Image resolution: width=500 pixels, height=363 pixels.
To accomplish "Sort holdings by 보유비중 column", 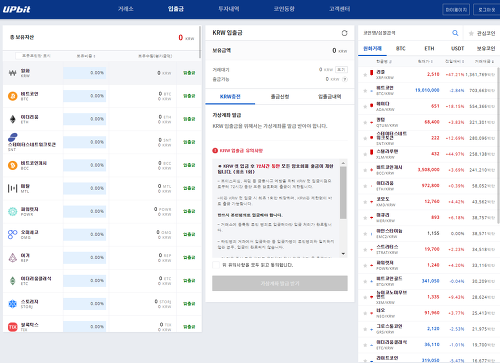I will [86, 56].
